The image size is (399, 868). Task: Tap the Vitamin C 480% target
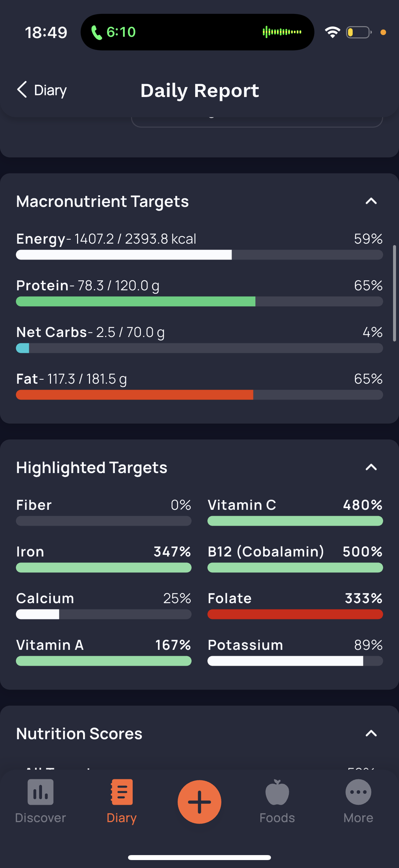pyautogui.click(x=295, y=511)
